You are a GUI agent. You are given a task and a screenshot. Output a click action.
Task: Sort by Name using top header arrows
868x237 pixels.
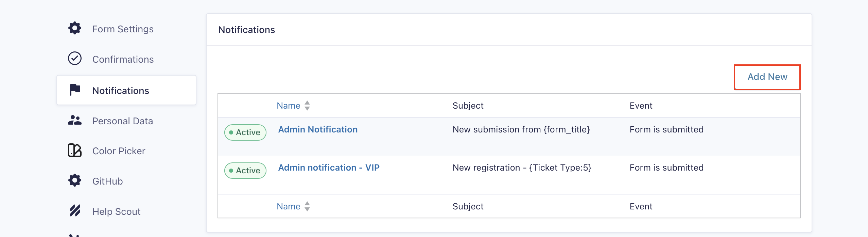(x=307, y=106)
